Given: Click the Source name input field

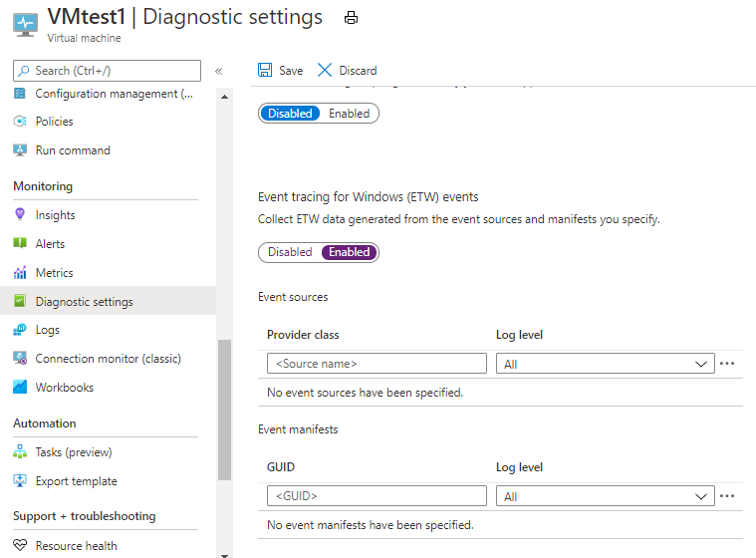Looking at the screenshot, I should pos(377,364).
